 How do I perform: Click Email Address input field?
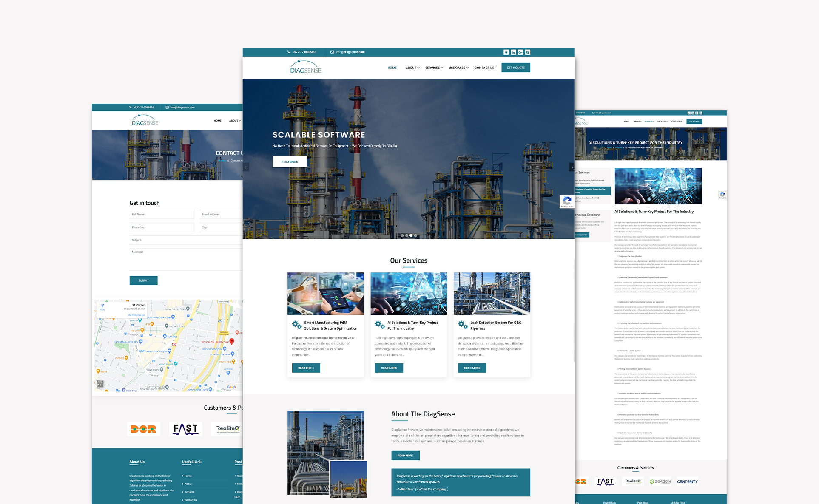[221, 215]
